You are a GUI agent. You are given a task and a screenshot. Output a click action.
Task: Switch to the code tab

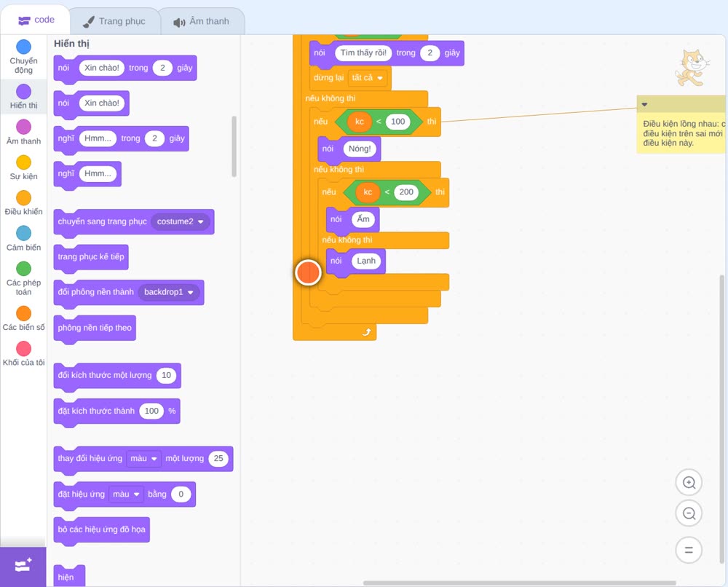pos(36,20)
